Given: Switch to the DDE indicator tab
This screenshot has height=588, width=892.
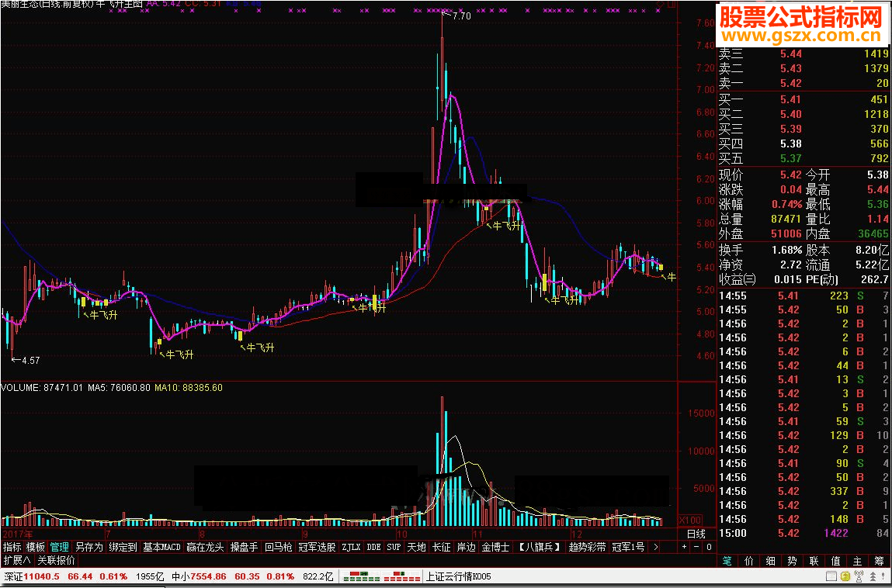Looking at the screenshot, I should click(373, 547).
